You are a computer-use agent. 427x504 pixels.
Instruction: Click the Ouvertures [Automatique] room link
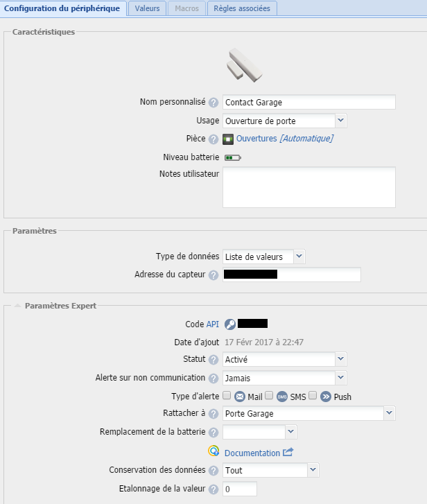284,139
